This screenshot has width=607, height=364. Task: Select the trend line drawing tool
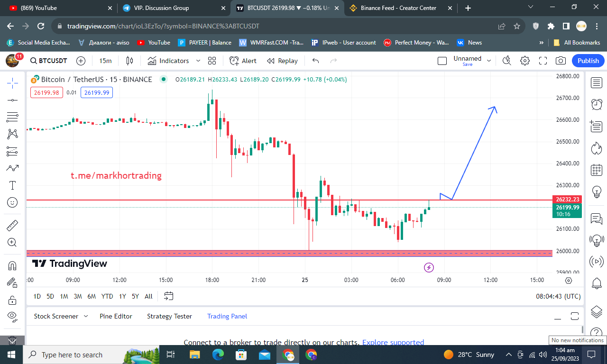12,100
